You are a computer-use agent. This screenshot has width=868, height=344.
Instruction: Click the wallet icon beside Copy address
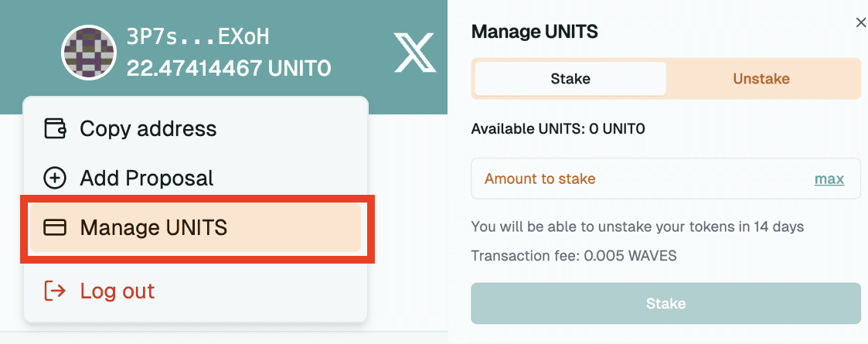[55, 128]
